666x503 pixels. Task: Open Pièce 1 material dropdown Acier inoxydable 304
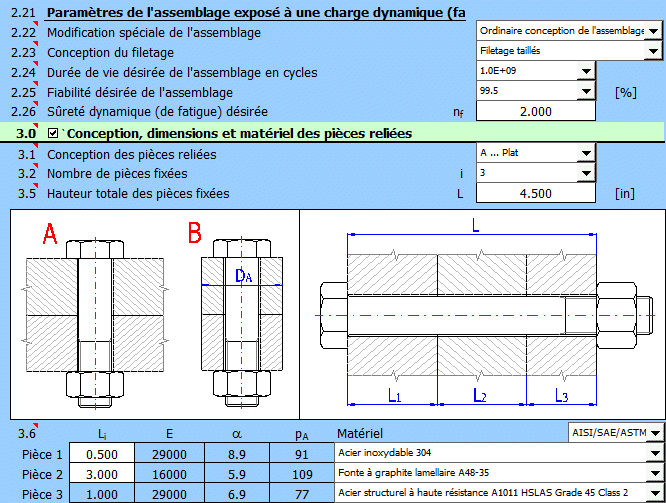pos(655,453)
